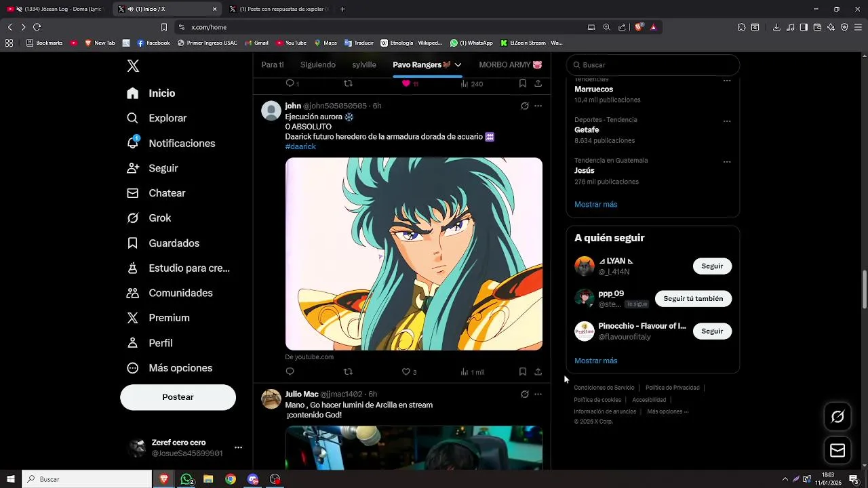
Task: Reply to john's post
Action: [290, 371]
